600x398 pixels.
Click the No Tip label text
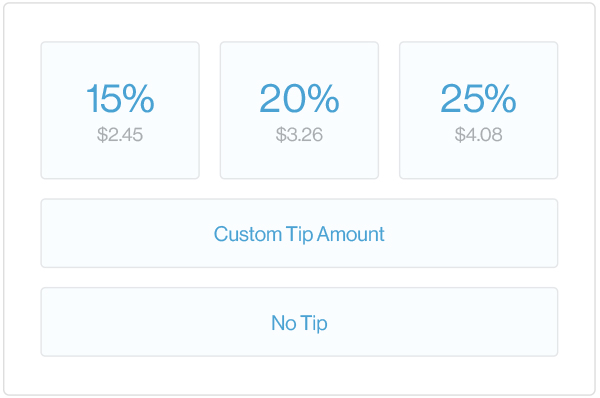[299, 323]
